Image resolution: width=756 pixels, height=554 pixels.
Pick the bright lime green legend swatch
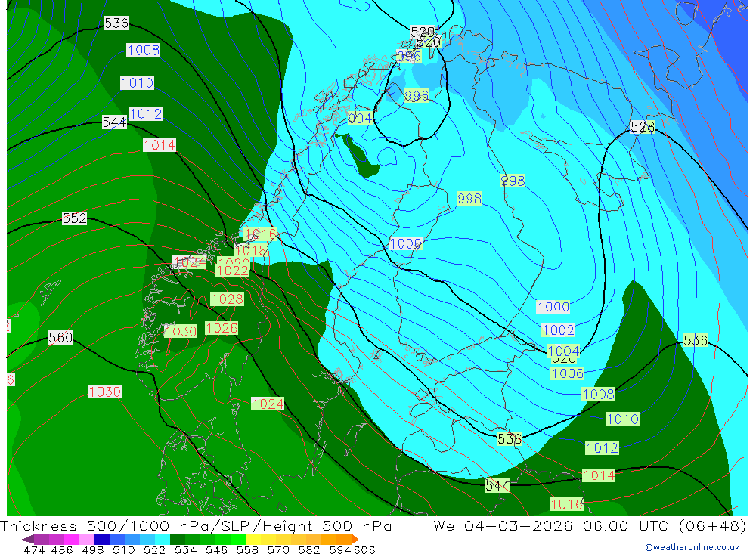[x=238, y=539]
